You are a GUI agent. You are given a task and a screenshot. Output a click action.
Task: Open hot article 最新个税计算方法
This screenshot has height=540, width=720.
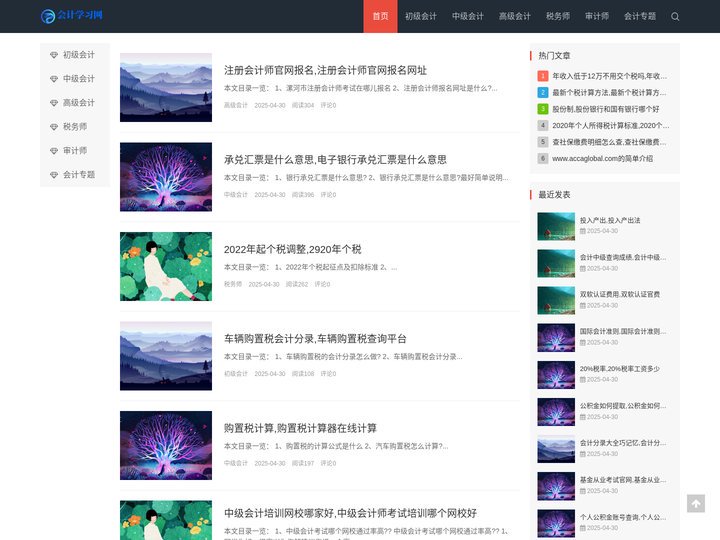click(x=609, y=92)
